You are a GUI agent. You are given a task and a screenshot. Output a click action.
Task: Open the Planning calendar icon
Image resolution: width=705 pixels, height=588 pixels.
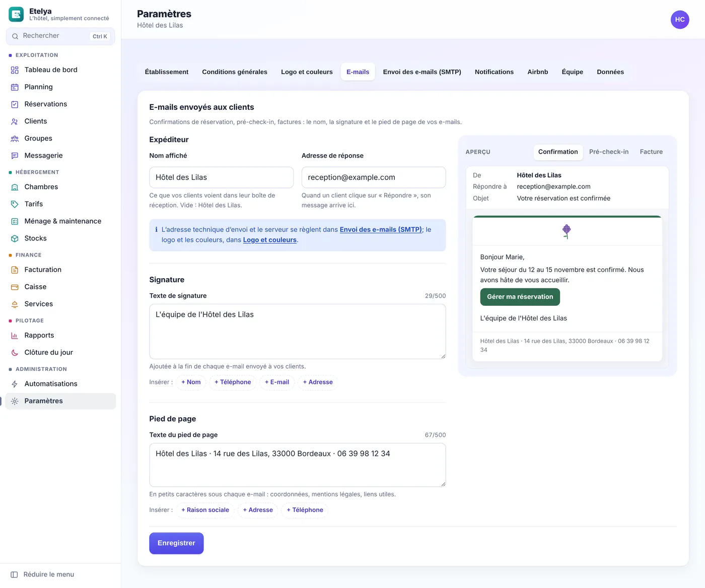[x=15, y=87]
